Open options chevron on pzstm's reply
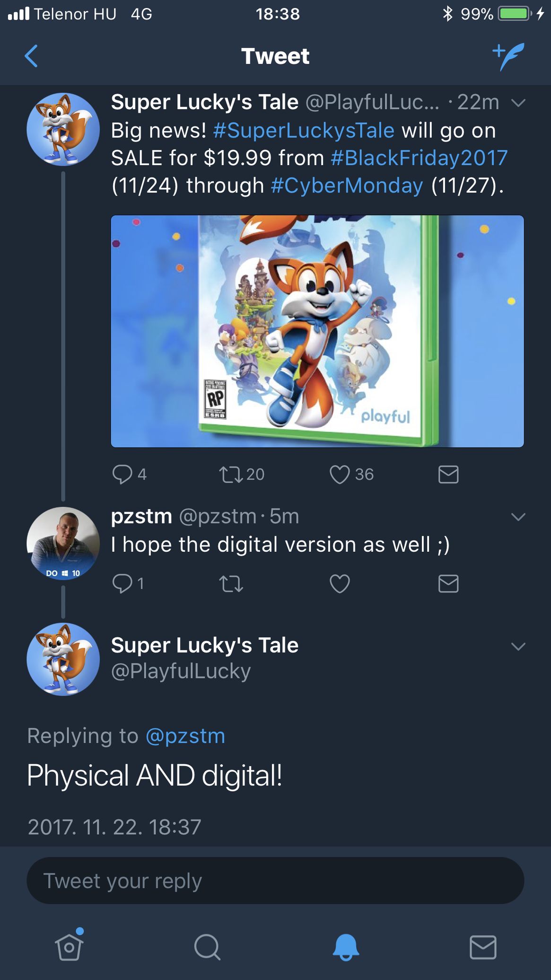This screenshot has height=980, width=551. click(518, 517)
